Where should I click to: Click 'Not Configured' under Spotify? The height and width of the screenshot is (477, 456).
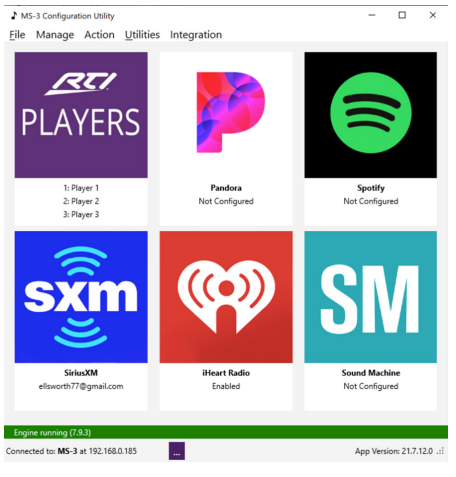[371, 201]
